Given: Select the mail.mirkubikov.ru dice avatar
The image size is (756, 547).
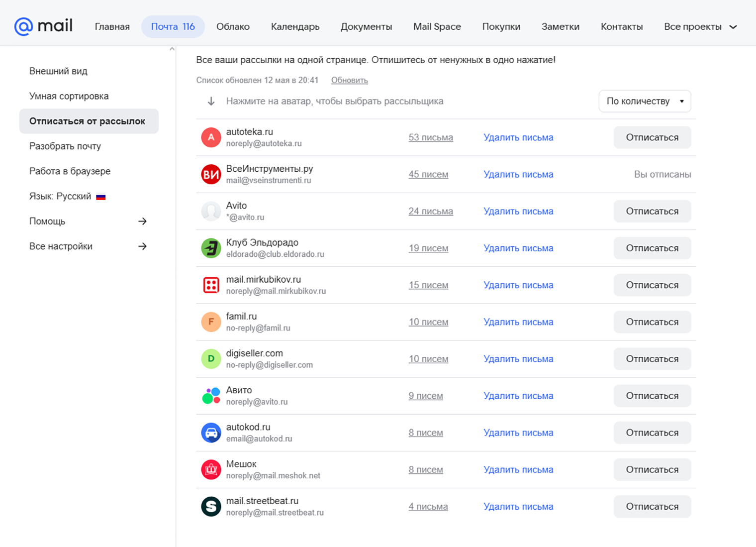Looking at the screenshot, I should [211, 285].
